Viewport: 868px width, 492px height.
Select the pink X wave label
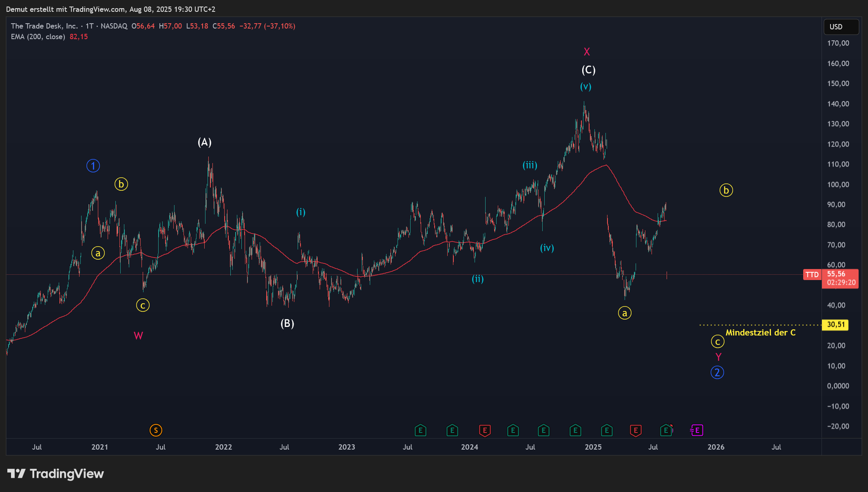pos(587,52)
